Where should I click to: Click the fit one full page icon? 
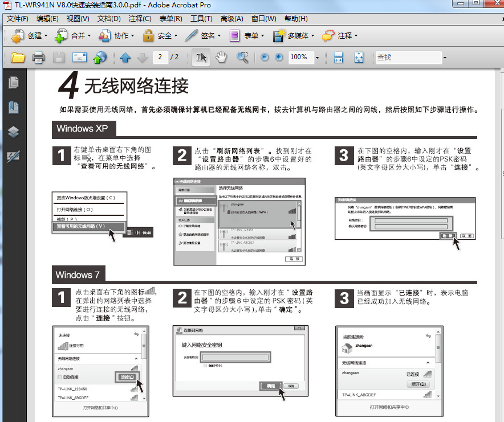[359, 58]
